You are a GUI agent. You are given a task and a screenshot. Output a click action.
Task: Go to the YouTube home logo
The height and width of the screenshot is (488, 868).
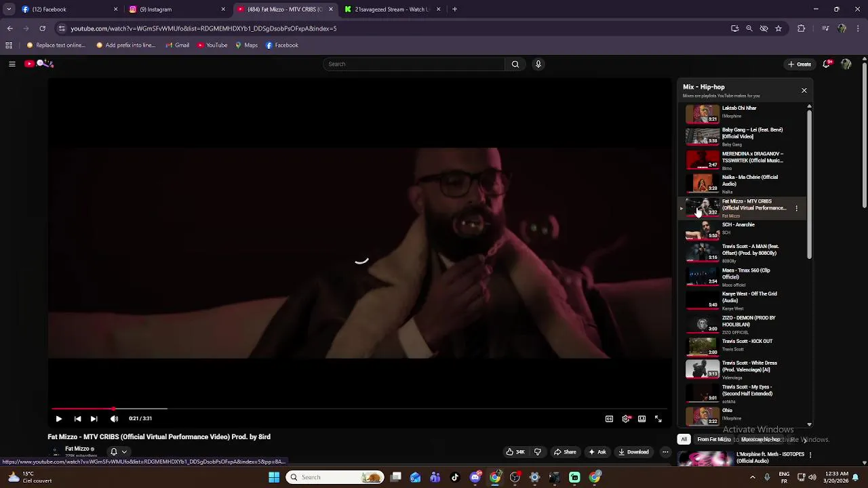(x=39, y=64)
